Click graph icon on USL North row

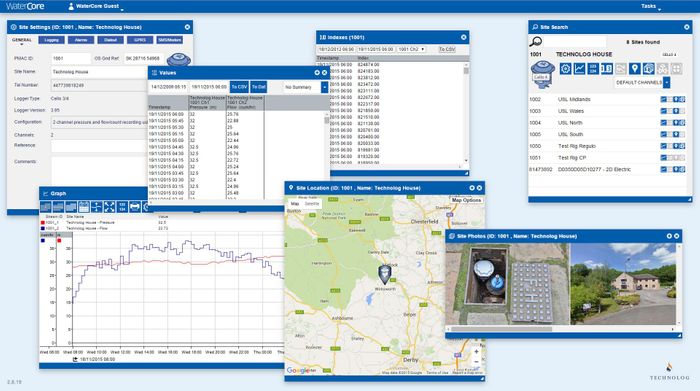664,123
